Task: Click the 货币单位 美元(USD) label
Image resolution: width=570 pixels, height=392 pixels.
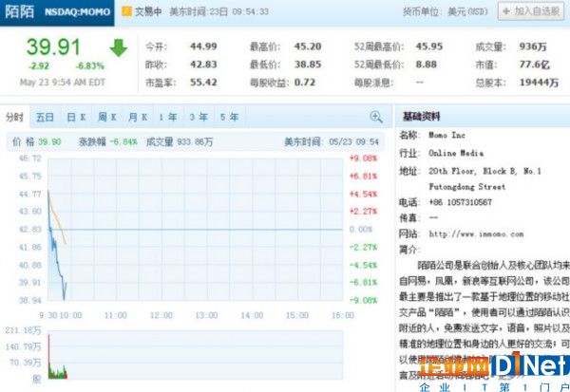Action: pyautogui.click(x=445, y=11)
